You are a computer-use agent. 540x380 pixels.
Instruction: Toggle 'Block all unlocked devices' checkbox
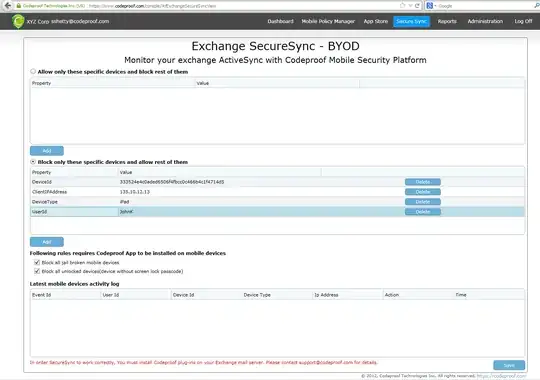click(37, 271)
